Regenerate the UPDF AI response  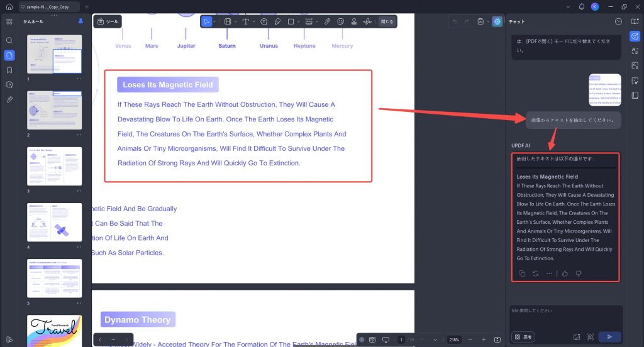pos(536,273)
